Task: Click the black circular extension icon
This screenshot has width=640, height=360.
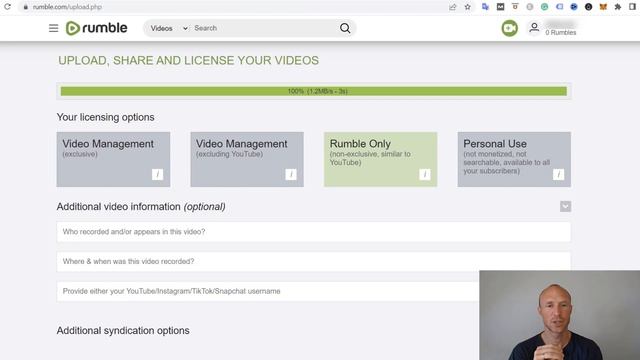Action: click(589, 7)
